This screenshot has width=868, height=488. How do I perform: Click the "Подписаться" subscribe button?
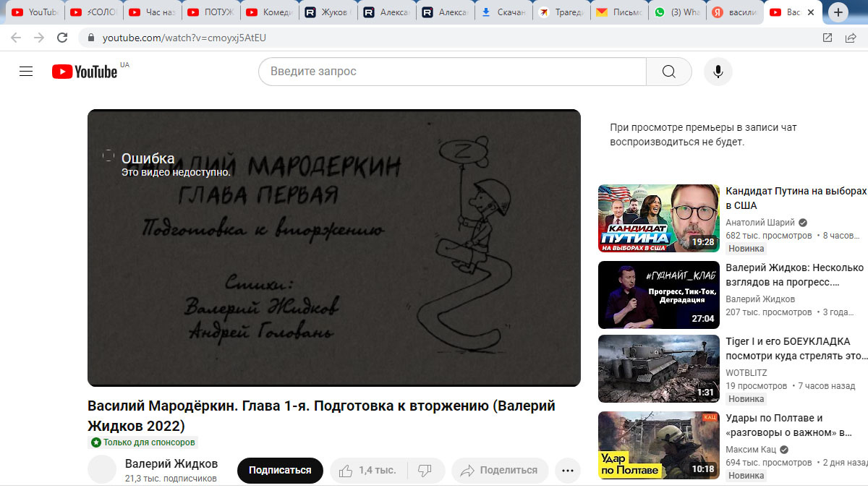point(280,471)
